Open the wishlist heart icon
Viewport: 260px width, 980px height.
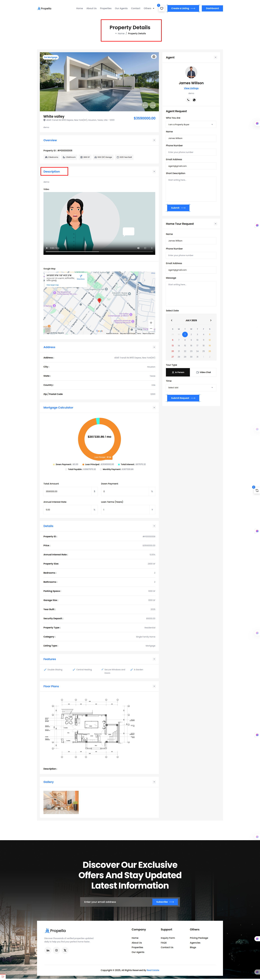tap(162, 8)
